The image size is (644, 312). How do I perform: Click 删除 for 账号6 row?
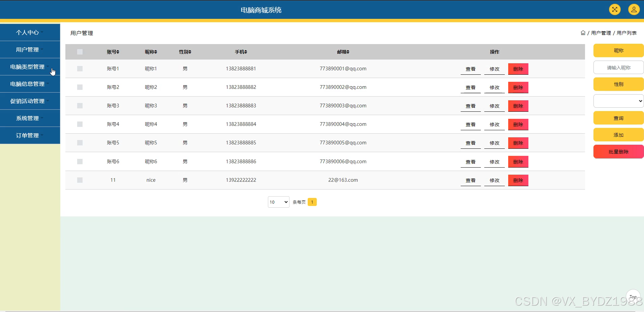click(518, 162)
